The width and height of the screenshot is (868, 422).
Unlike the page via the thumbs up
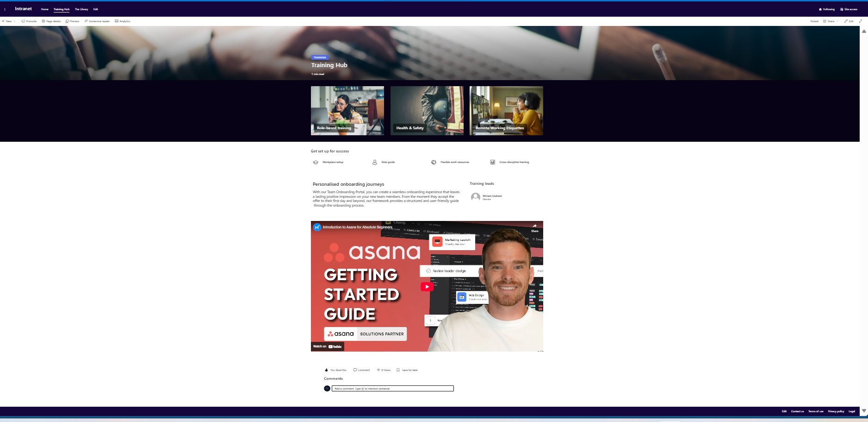[326, 370]
